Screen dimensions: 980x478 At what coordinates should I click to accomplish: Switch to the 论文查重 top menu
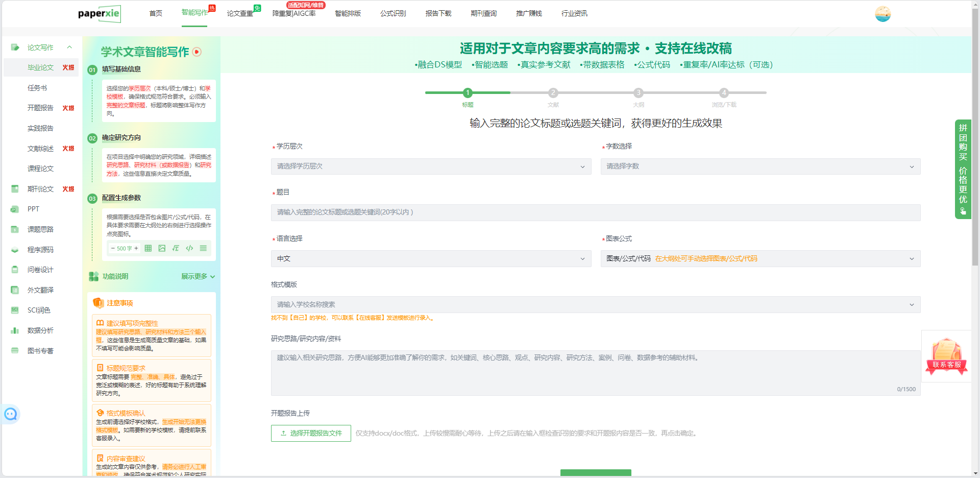tap(240, 13)
